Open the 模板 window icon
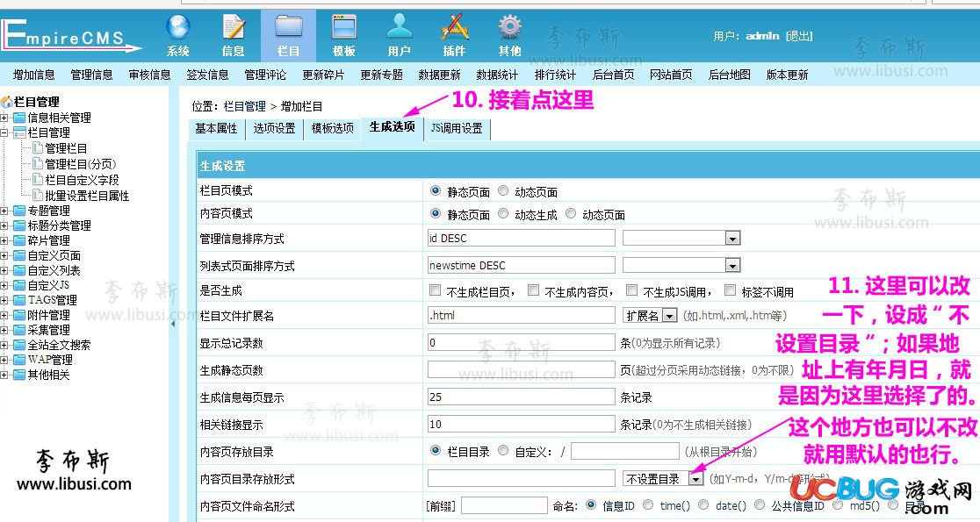This screenshot has width=980, height=522. click(x=343, y=28)
